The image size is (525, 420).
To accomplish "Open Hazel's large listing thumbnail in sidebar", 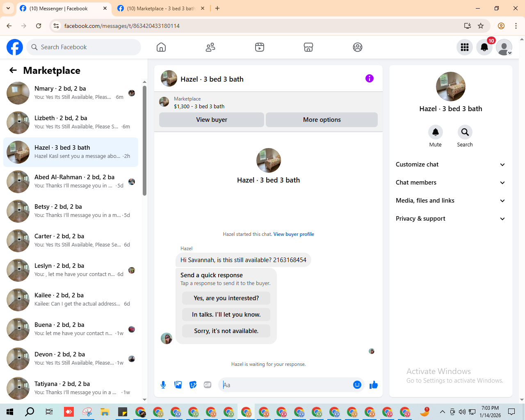I will pyautogui.click(x=451, y=87).
